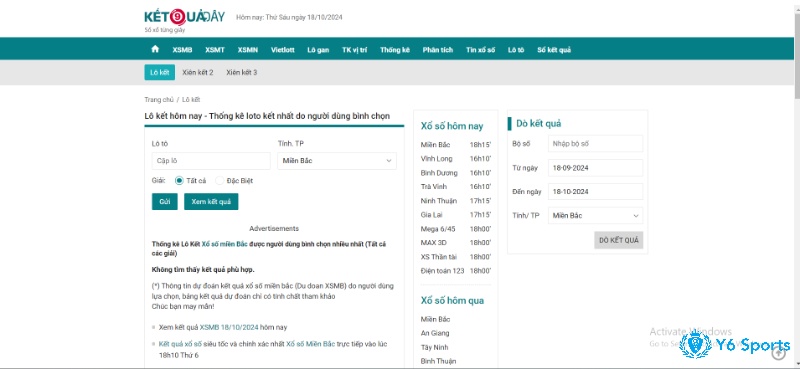Open the Lô gan menu item
This screenshot has width=800, height=369.
point(318,50)
